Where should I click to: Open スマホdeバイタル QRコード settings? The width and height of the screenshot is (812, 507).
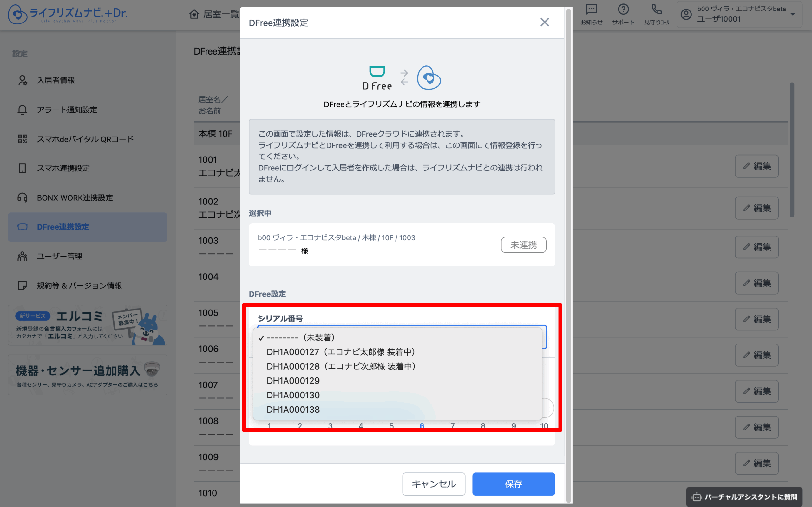coord(88,139)
